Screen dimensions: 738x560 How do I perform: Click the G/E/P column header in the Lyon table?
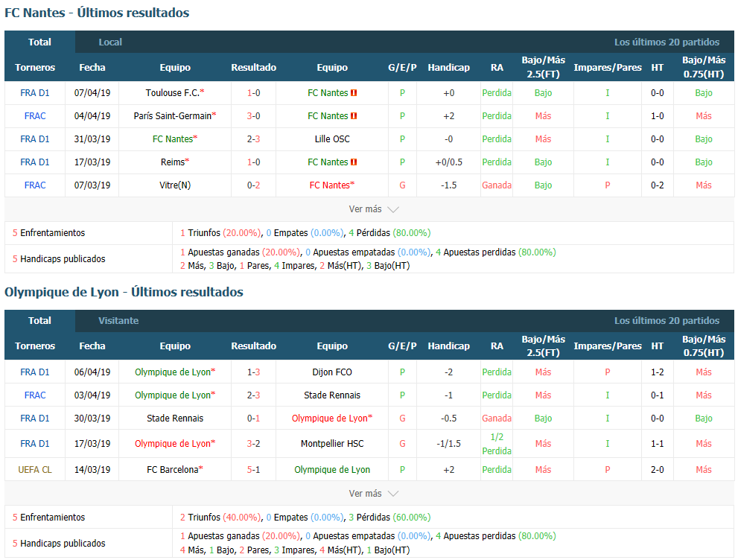tap(402, 346)
